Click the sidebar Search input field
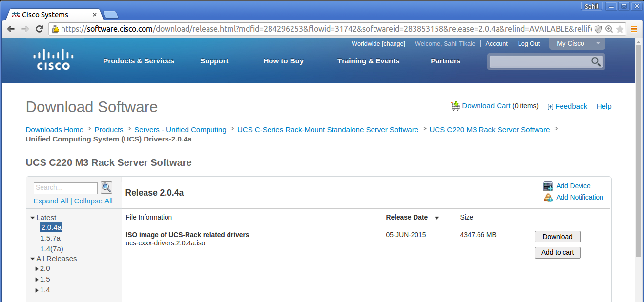Viewport: 644px width, 302px height. pos(66,188)
